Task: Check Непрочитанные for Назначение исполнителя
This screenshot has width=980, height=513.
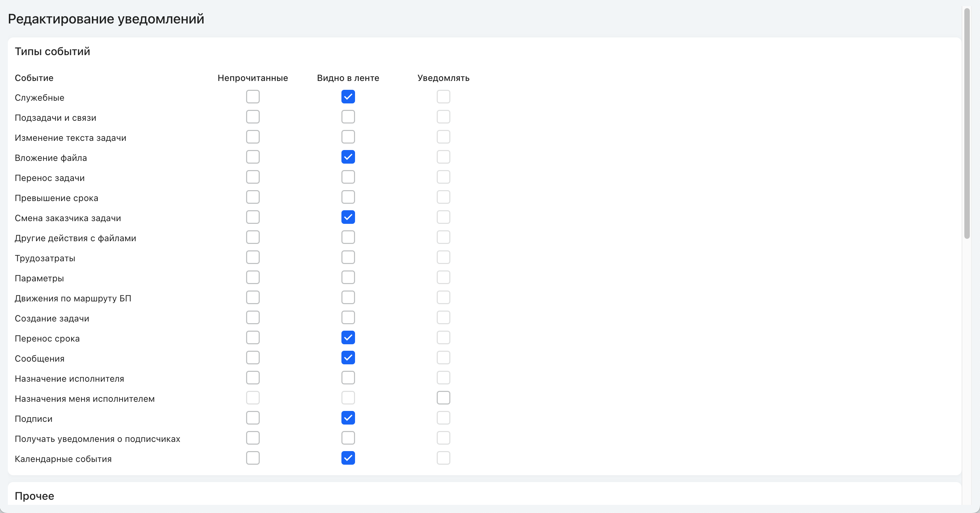Action: 253,378
